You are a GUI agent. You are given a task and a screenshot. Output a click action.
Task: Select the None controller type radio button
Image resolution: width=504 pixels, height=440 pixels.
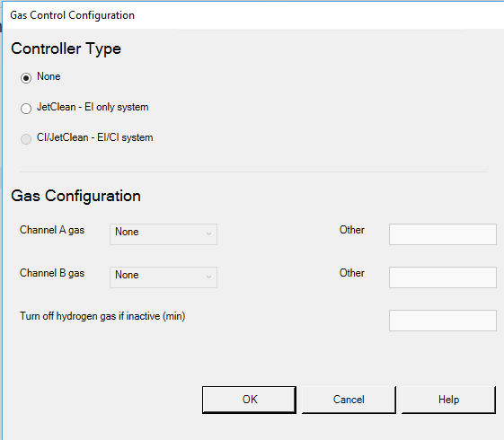pyautogui.click(x=26, y=78)
